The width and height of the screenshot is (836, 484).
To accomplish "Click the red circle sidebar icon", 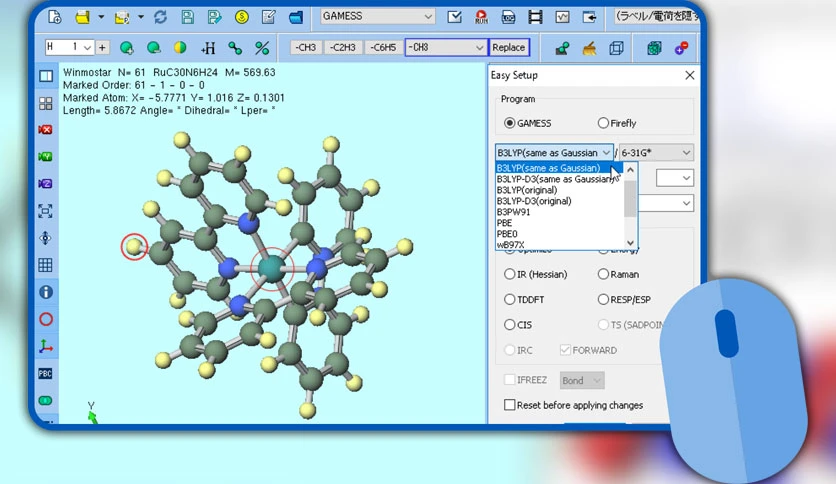I will click(46, 319).
